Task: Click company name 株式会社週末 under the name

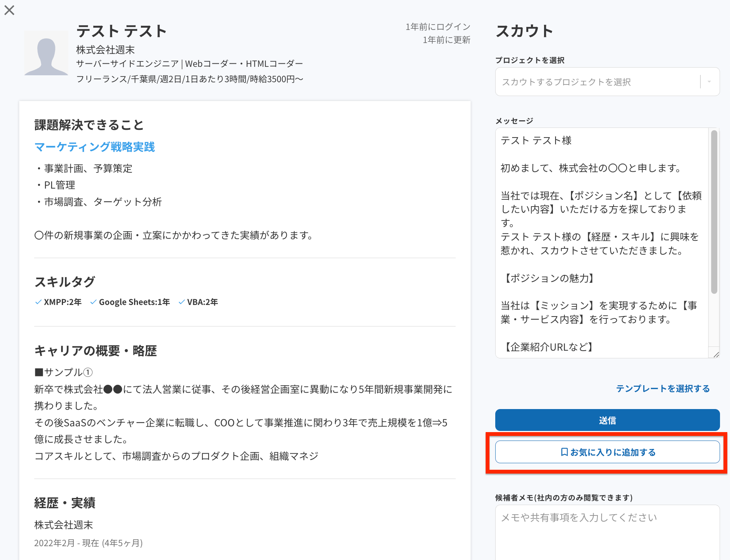Action: point(105,50)
